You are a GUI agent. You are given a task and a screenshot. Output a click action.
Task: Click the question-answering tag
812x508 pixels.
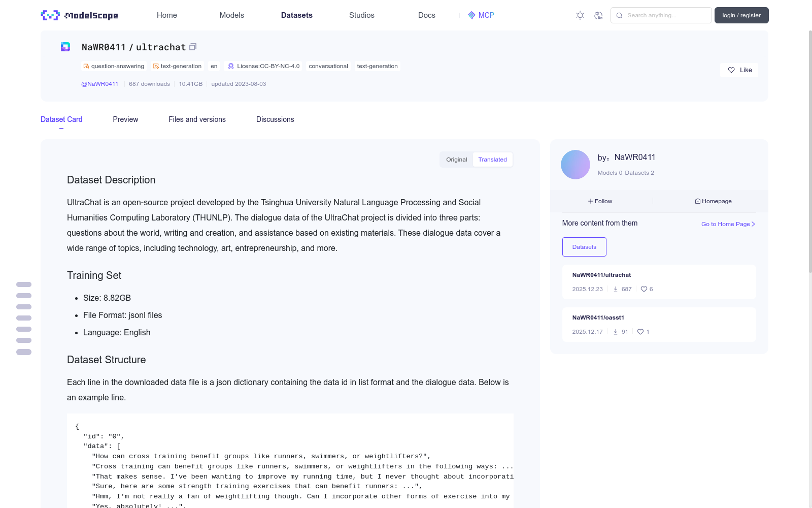coord(114,66)
